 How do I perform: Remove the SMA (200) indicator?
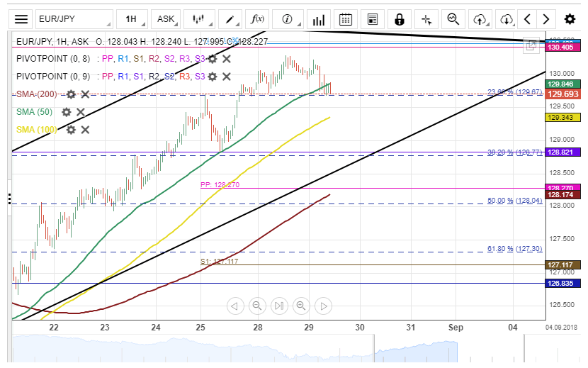click(85, 94)
